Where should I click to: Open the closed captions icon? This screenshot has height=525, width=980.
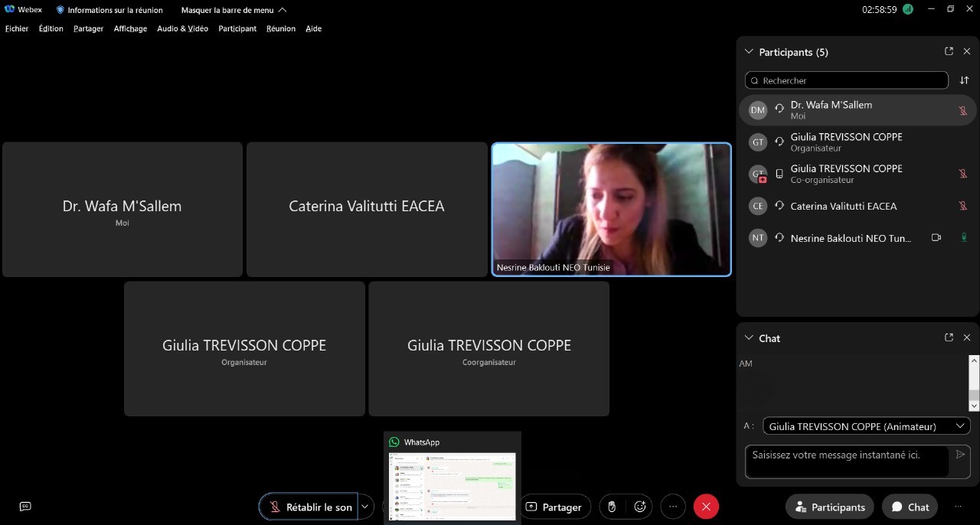click(25, 506)
